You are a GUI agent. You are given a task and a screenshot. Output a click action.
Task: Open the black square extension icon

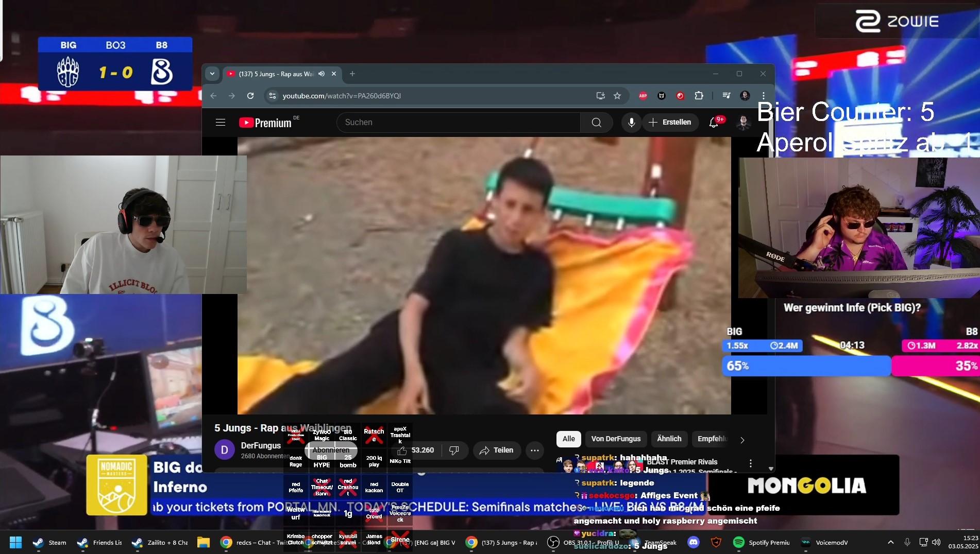point(662,96)
